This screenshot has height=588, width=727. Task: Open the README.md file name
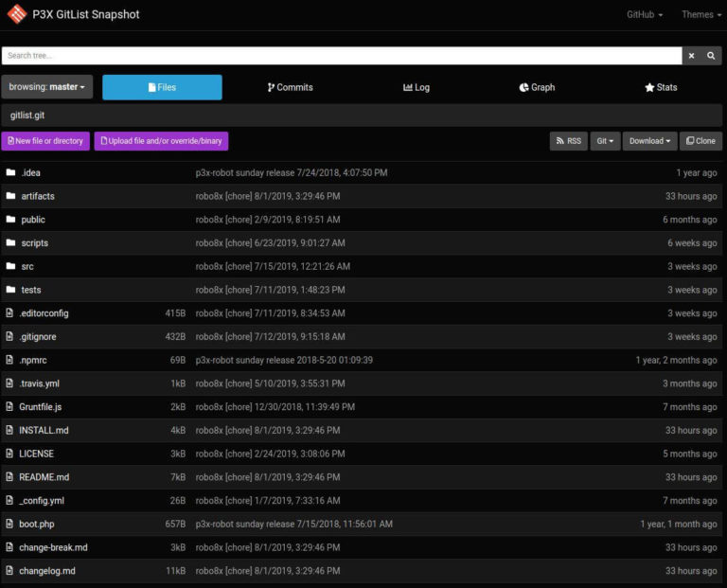pyautogui.click(x=44, y=477)
